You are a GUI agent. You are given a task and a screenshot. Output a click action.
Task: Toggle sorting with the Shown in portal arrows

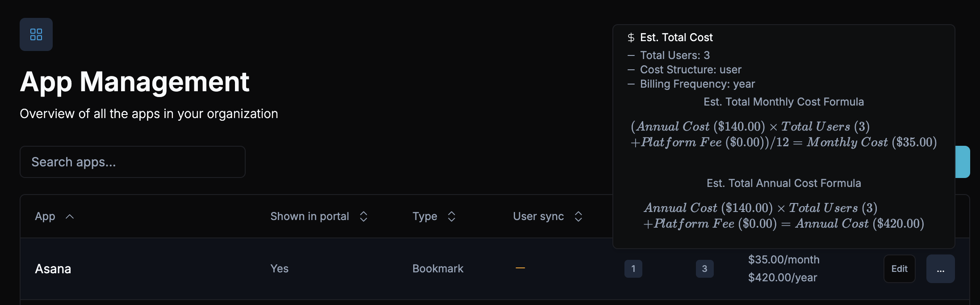pyautogui.click(x=364, y=216)
